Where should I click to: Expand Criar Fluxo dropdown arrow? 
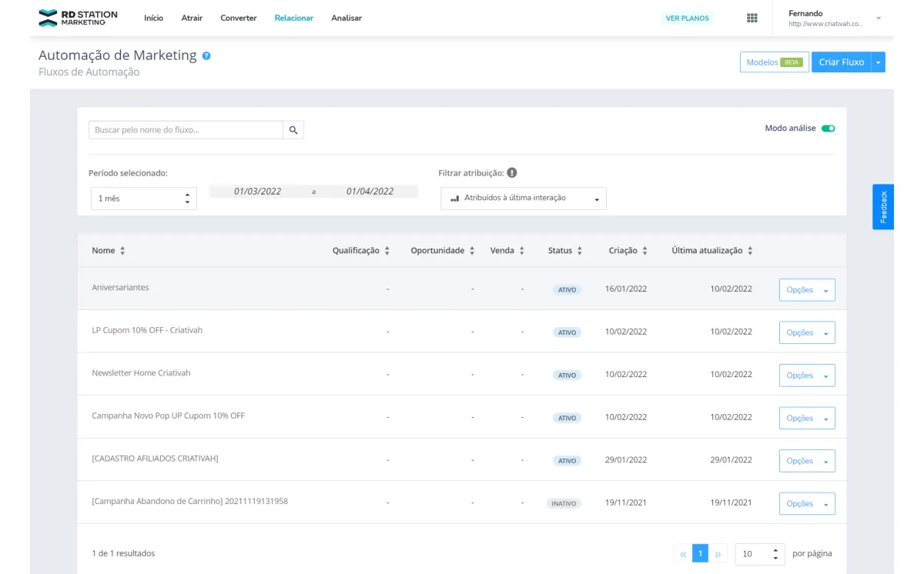tap(879, 62)
